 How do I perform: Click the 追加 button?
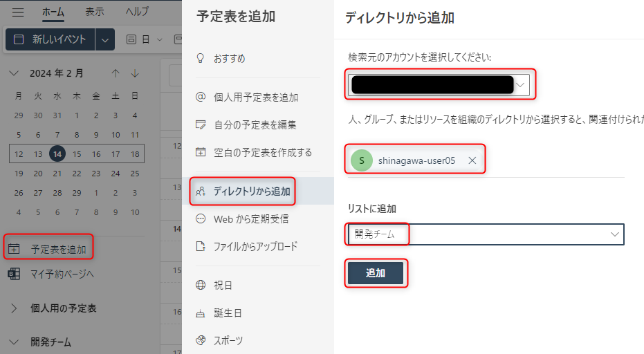(x=376, y=273)
